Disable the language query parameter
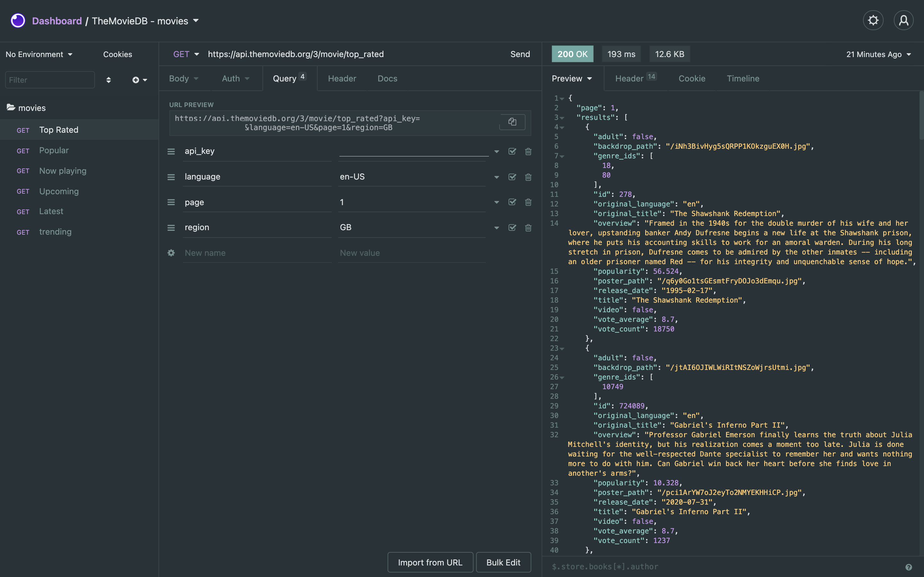This screenshot has height=577, width=924. coord(512,177)
